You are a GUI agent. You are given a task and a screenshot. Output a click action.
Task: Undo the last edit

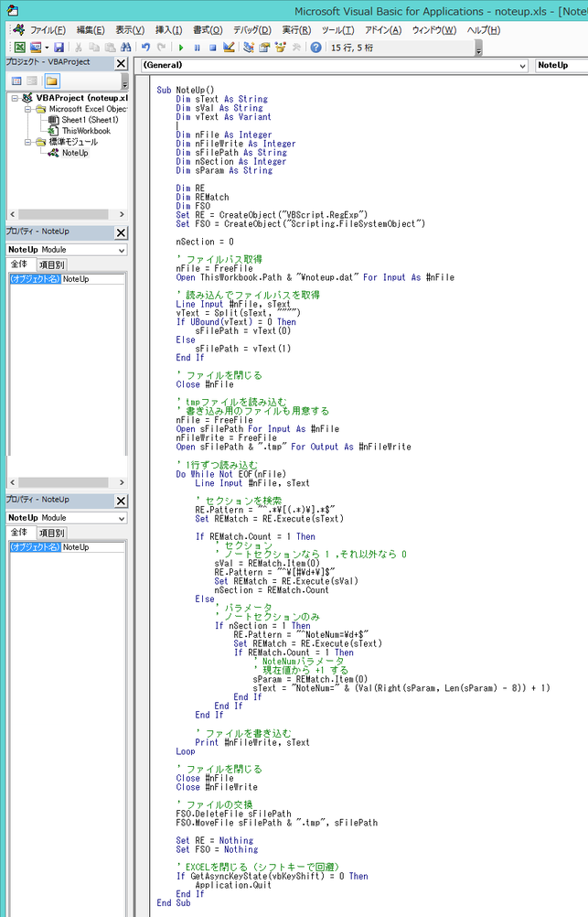point(145,48)
